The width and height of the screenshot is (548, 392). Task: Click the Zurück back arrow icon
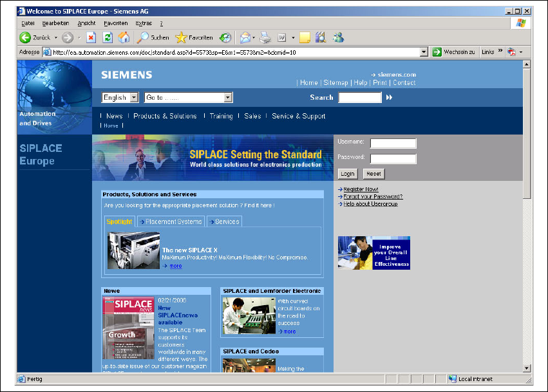[25, 37]
